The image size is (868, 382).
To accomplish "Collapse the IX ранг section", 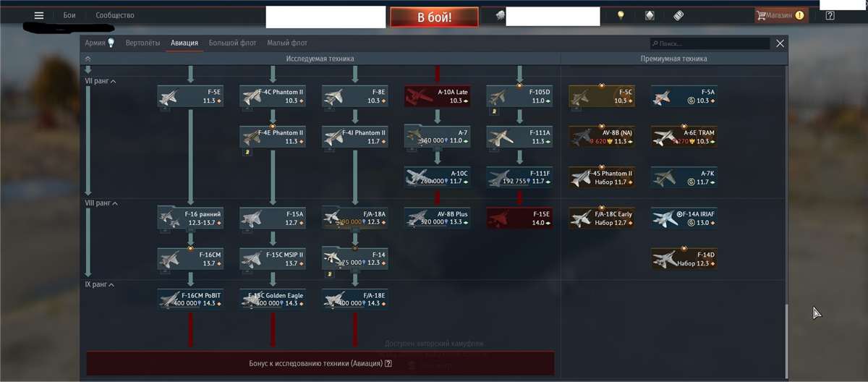I will point(100,284).
